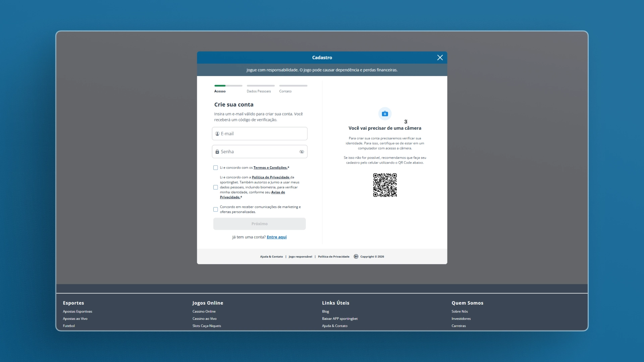Image resolution: width=644 pixels, height=362 pixels.
Task: Check the Termos e Condições checkbox
Action: (215, 168)
